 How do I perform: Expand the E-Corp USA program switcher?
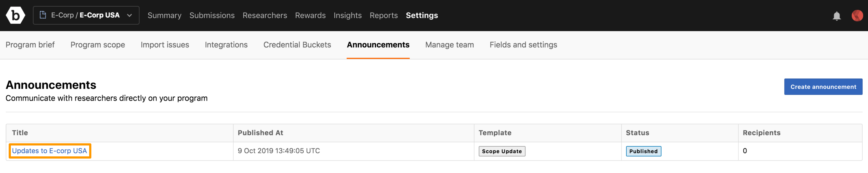click(x=86, y=15)
